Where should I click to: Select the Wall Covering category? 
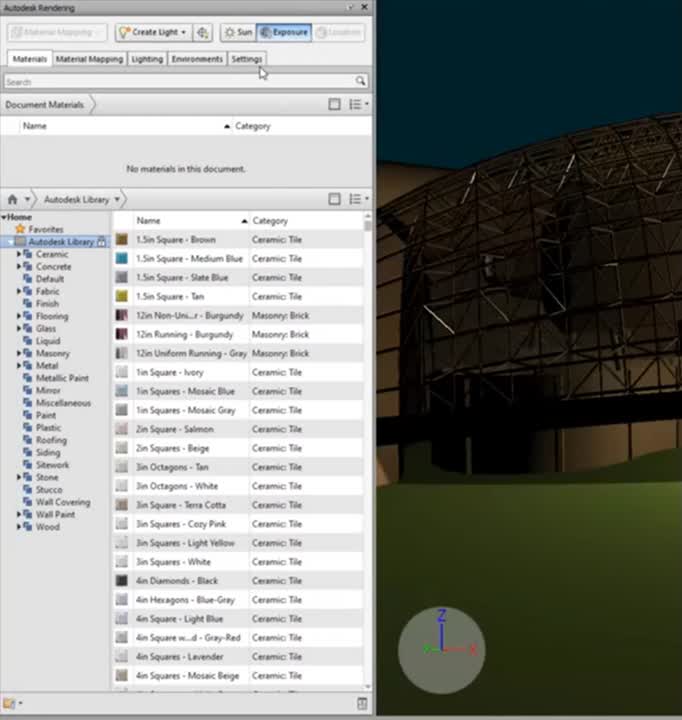click(x=63, y=502)
